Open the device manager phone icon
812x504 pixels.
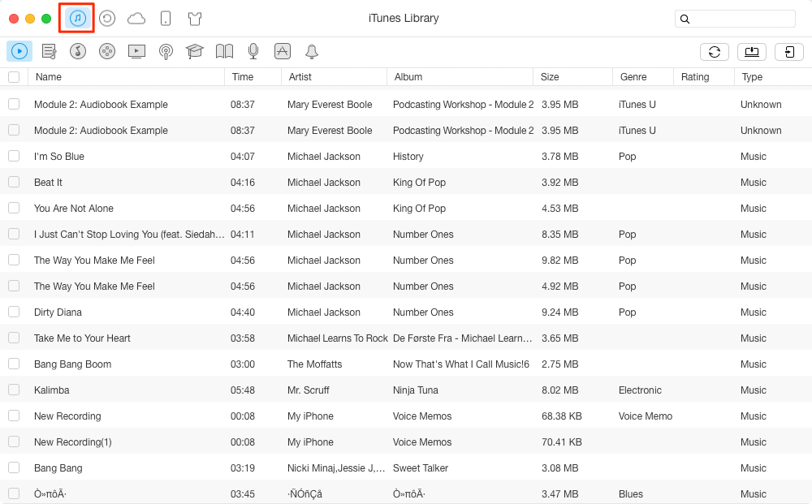[166, 19]
